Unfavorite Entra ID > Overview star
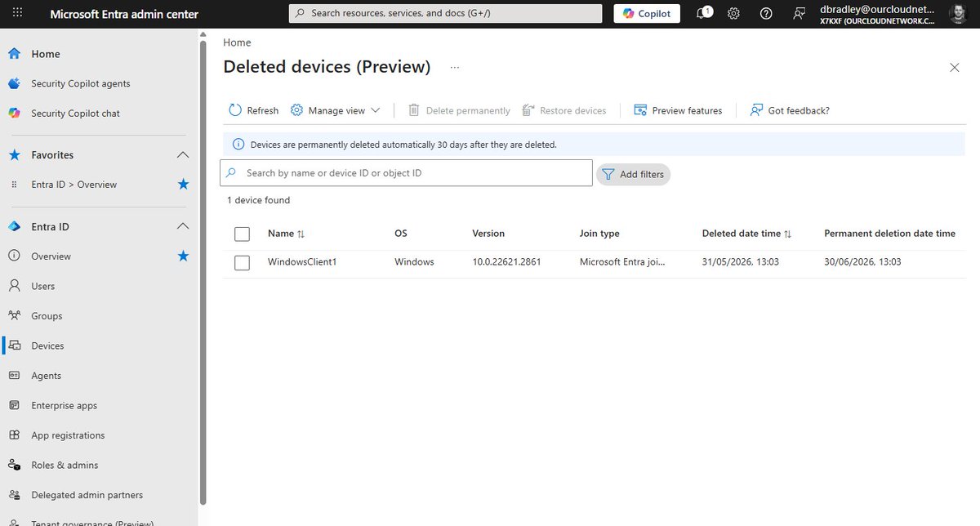This screenshot has width=980, height=526. 183,185
